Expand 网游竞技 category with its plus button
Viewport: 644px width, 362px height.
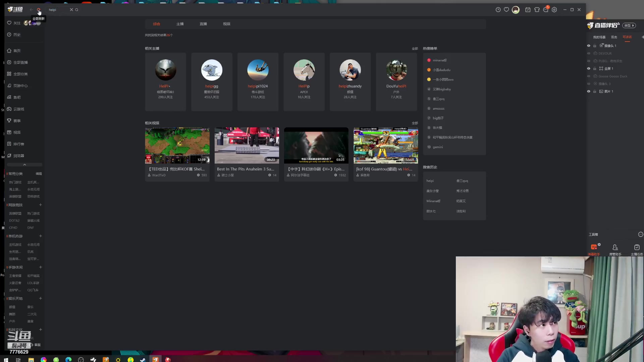pyautogui.click(x=41, y=205)
